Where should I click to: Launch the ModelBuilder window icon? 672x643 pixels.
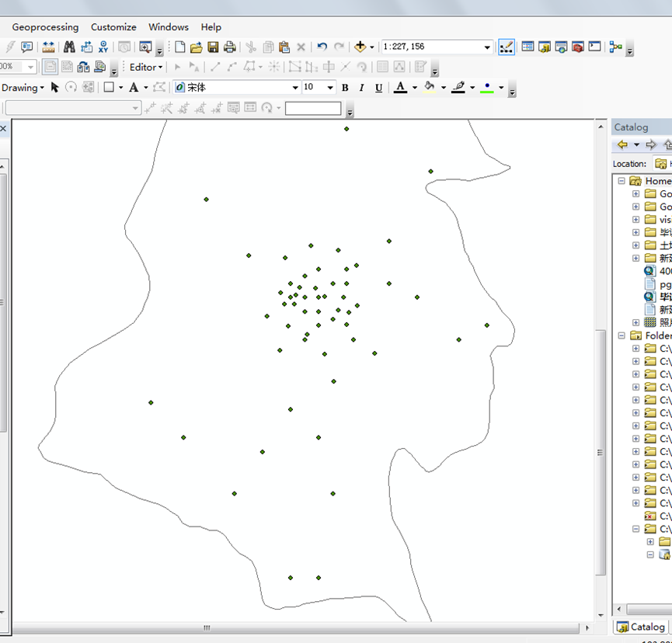(616, 47)
